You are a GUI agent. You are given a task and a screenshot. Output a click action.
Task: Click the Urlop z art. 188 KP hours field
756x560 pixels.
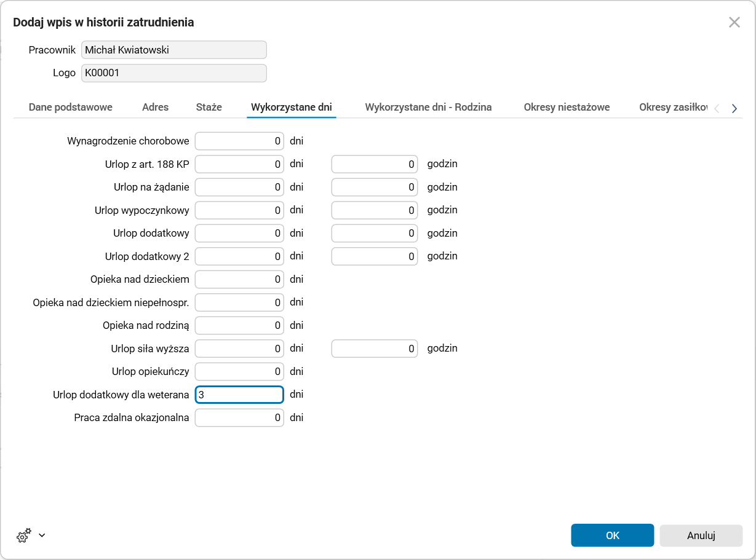(x=374, y=164)
